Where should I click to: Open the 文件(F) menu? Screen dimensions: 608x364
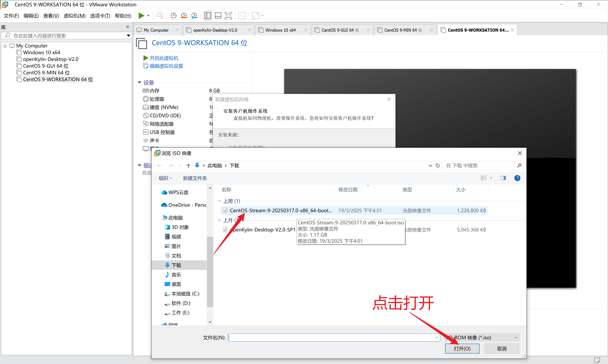click(x=11, y=16)
